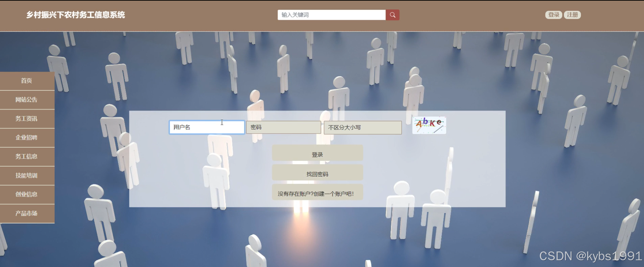Select 技能培训 in the side menu
Image resolution: width=644 pixels, height=267 pixels.
pyautogui.click(x=27, y=176)
